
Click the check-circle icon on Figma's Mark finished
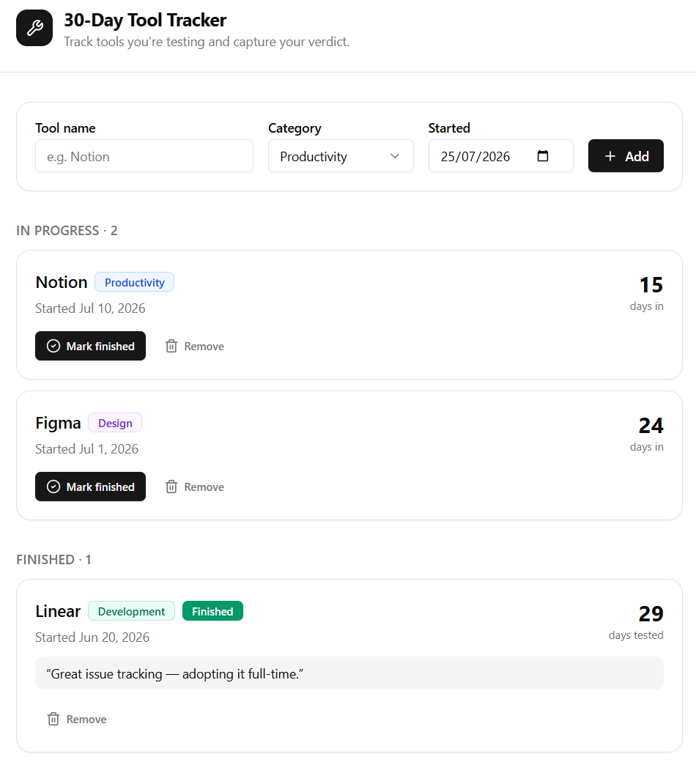[x=53, y=487]
